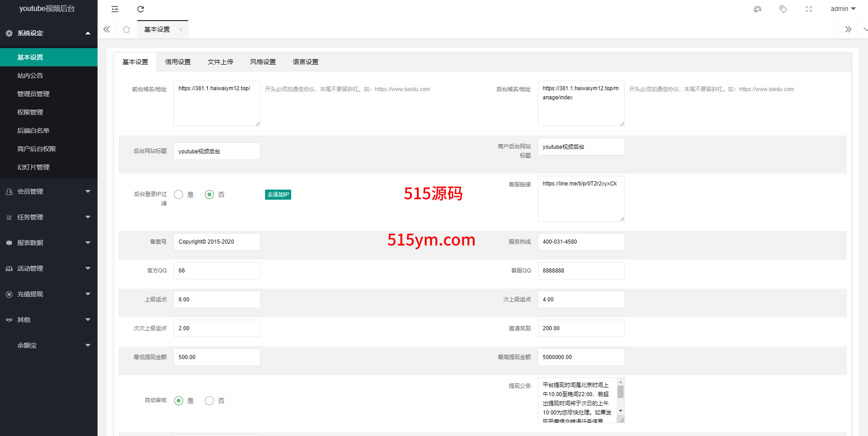Switch to the 语言设置 tab
The image size is (868, 436).
[305, 62]
